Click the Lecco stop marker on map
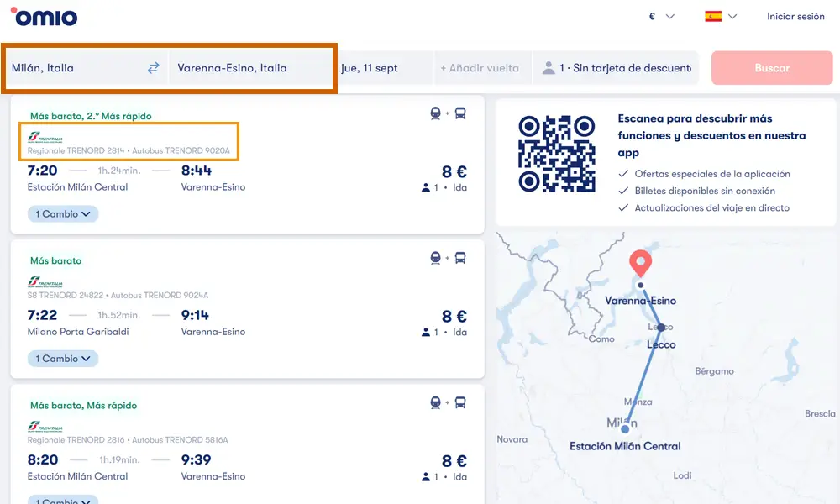 point(661,327)
